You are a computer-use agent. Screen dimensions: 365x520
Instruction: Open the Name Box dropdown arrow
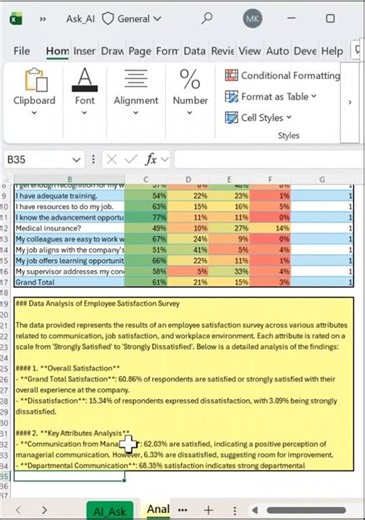point(76,160)
